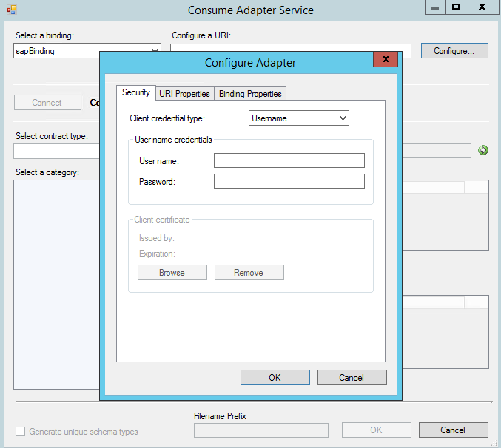Image resolution: width=501 pixels, height=448 pixels.
Task: Click the green arrow search icon
Action: pos(482,150)
